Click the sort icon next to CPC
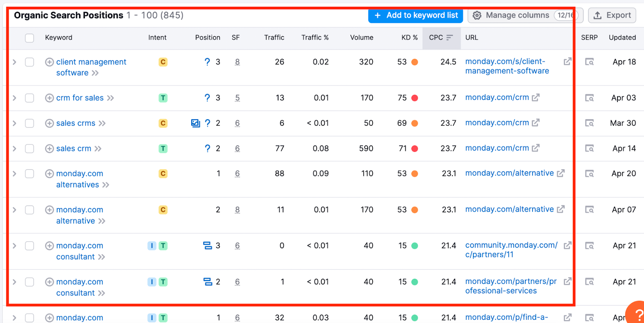Viewport: 644px width, 323px height. (450, 37)
